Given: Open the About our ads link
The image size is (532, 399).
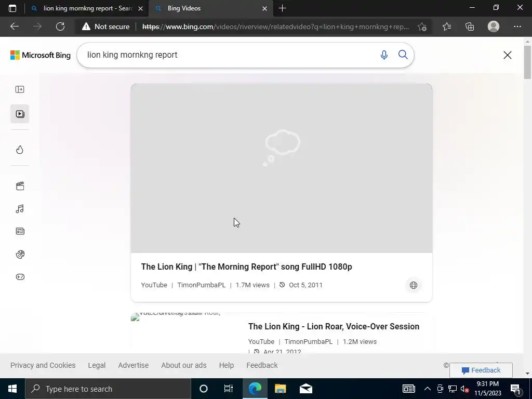Looking at the screenshot, I should [x=183, y=365].
